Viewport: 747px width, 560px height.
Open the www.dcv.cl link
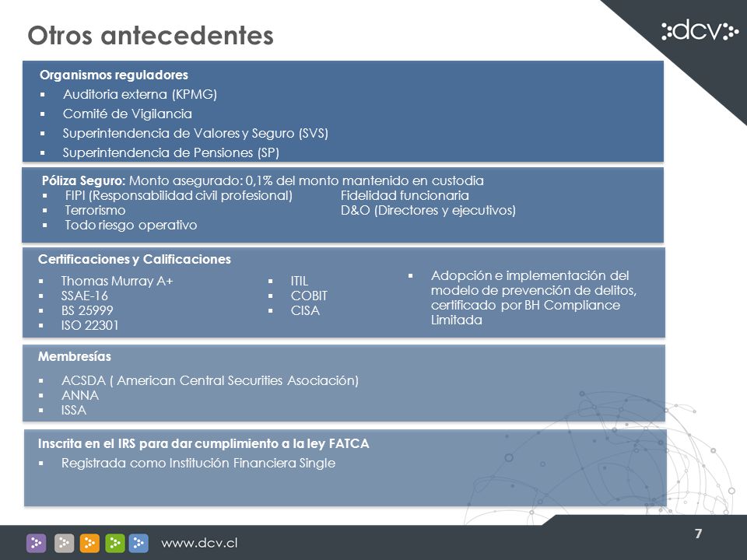click(x=199, y=543)
